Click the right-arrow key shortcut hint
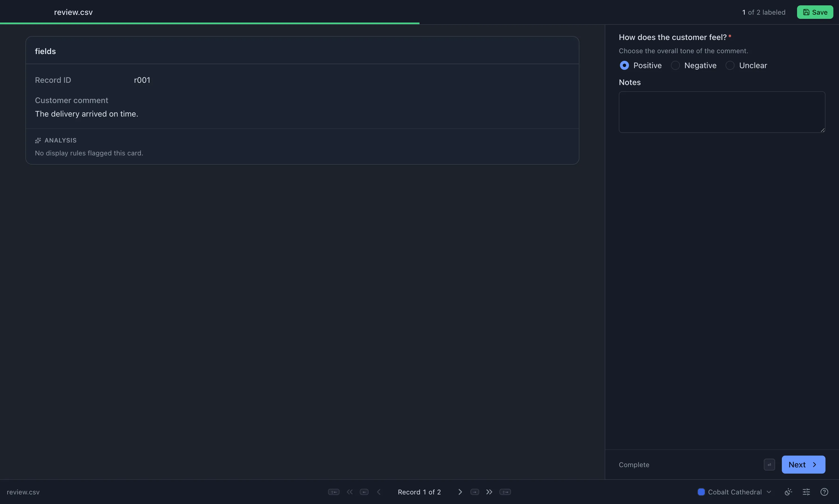This screenshot has height=504, width=839. (475, 492)
